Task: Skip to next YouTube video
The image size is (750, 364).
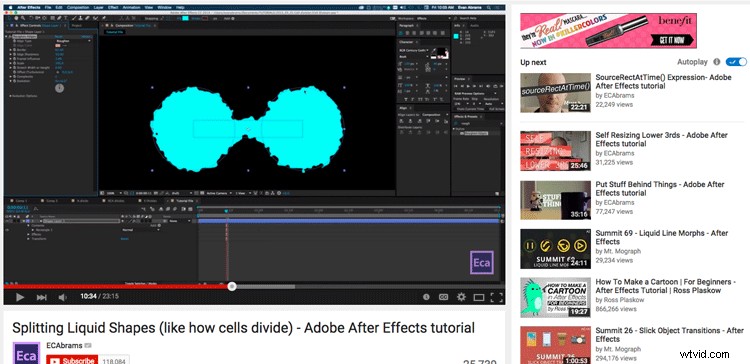Action: tap(42, 297)
